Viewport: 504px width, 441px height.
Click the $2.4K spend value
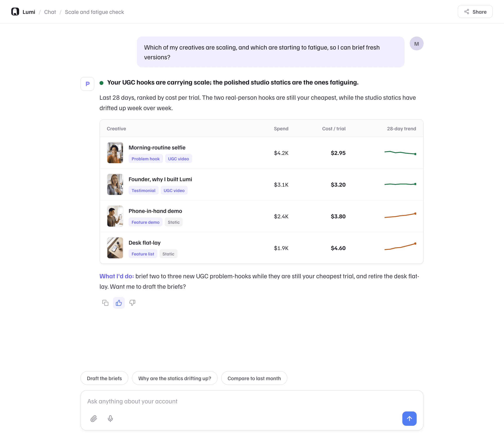(x=281, y=216)
